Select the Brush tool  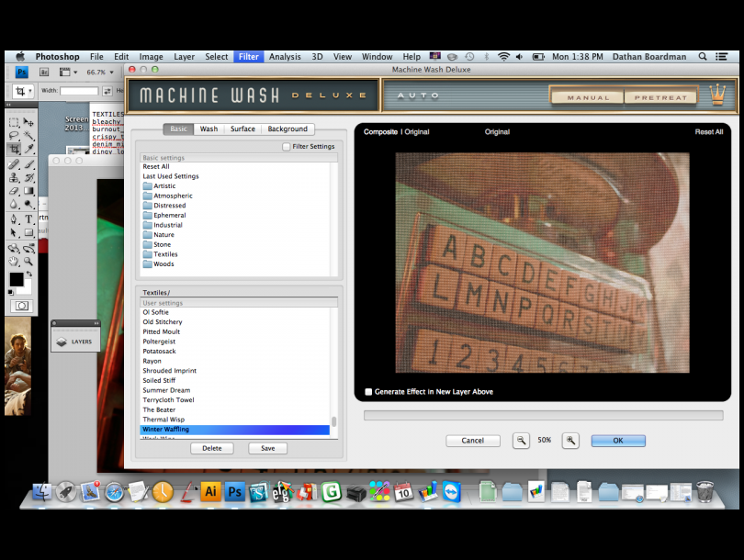click(x=28, y=164)
